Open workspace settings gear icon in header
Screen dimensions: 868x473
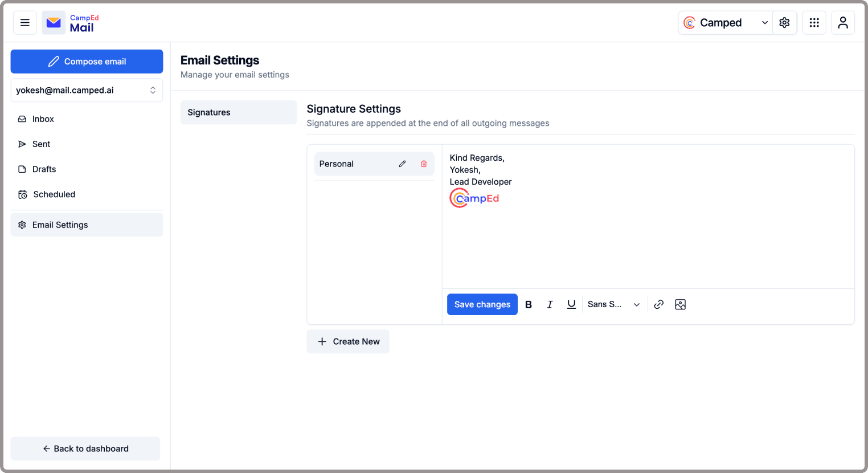784,23
